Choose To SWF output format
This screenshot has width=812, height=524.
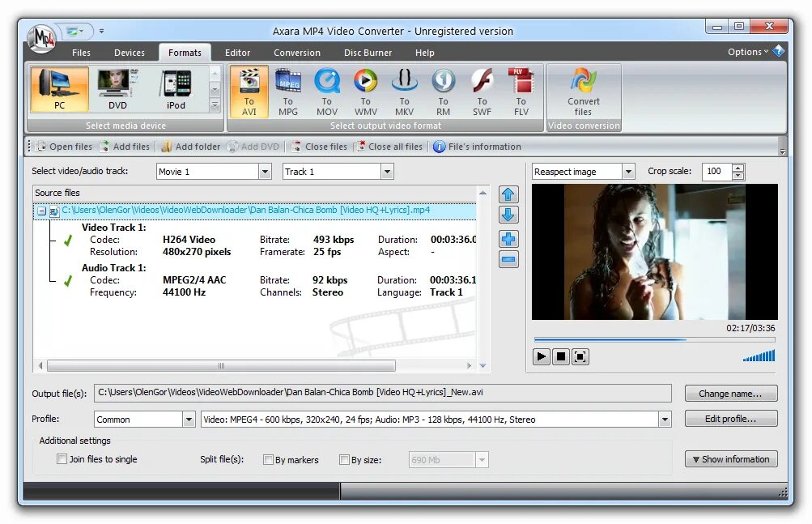(x=483, y=92)
